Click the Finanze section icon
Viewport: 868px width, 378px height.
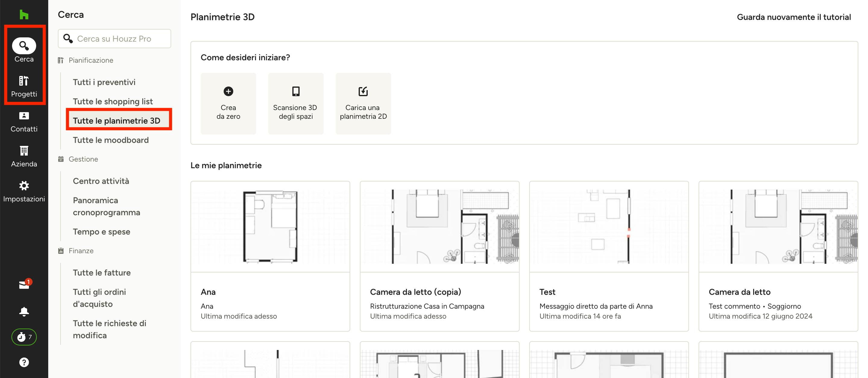tap(61, 251)
